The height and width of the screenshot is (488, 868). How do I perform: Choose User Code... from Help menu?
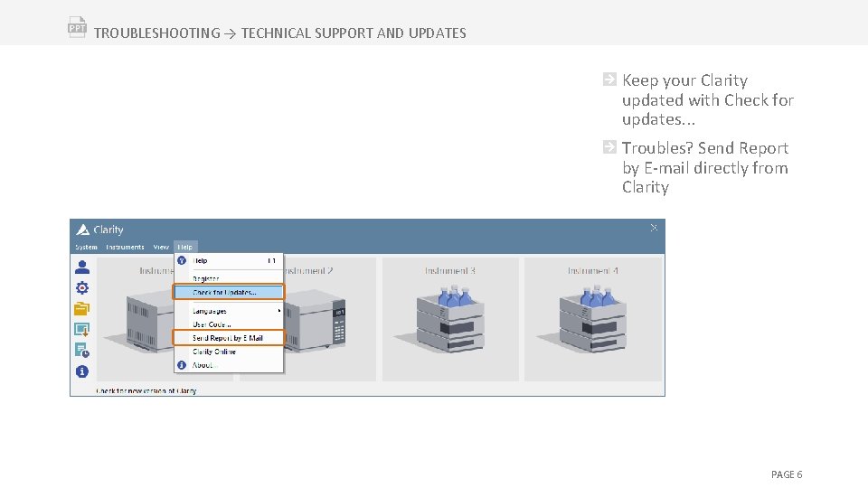coord(229,324)
